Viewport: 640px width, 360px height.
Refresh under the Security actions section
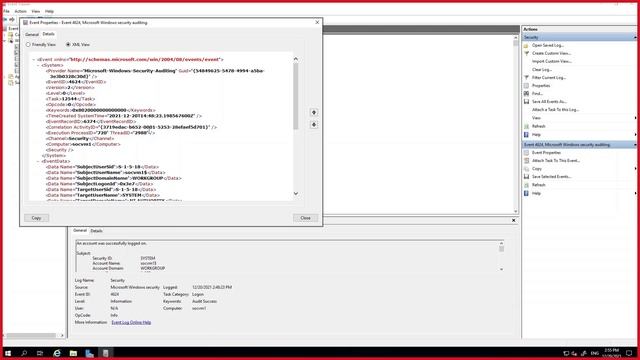[538, 126]
